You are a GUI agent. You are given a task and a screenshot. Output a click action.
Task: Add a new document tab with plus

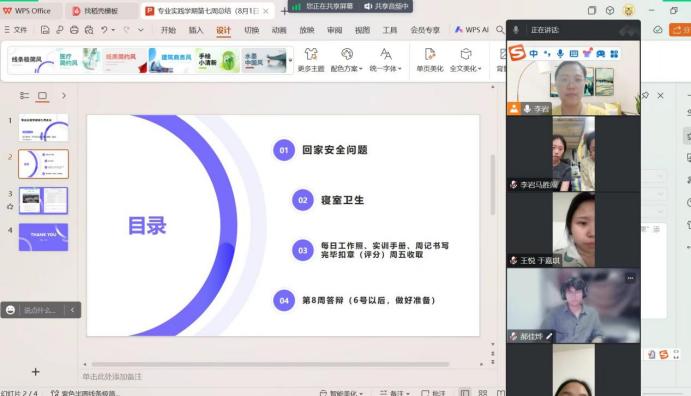[x=284, y=11]
